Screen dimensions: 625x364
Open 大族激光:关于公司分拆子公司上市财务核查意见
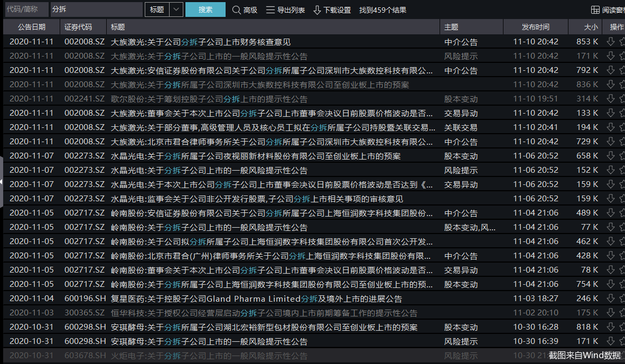[200, 42]
